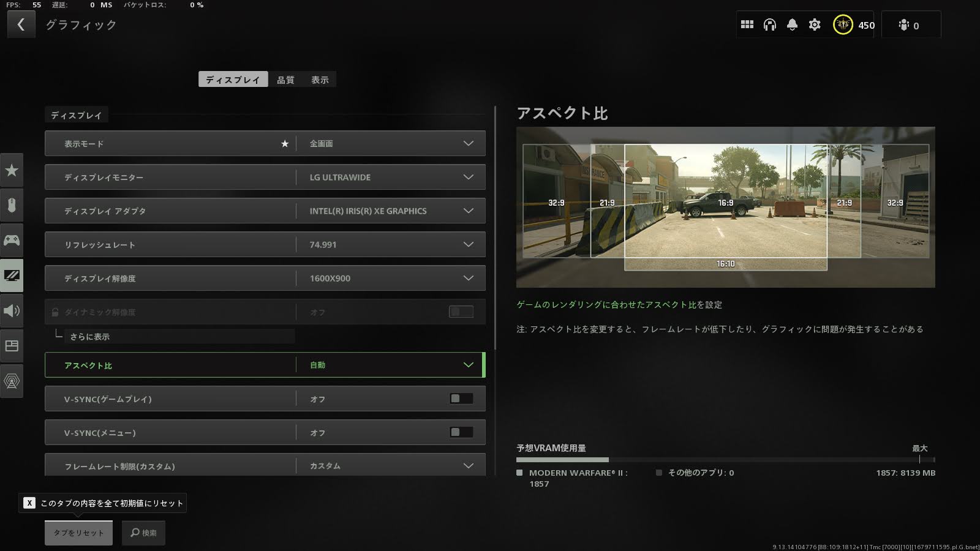
Task: Click the 16:10 box in preview
Action: click(x=725, y=264)
